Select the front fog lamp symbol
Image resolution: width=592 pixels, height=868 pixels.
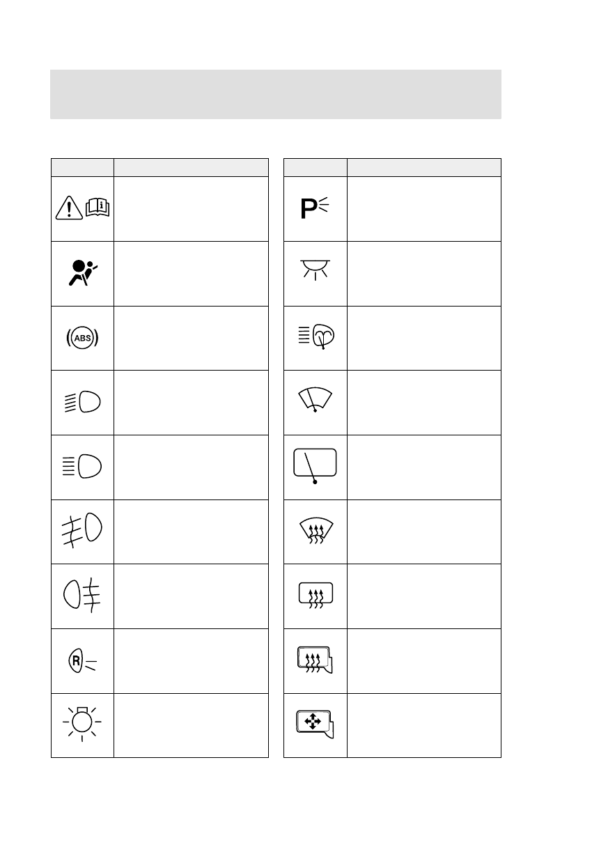pyautogui.click(x=82, y=532)
